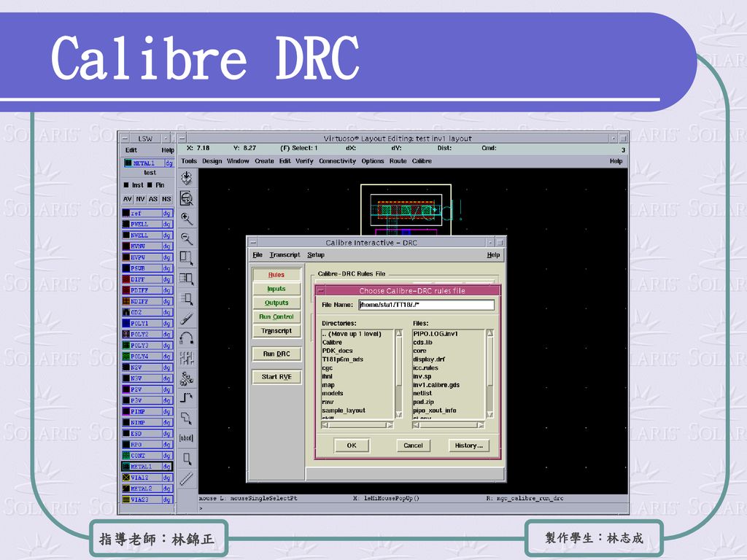Select the Path drawing tool icon
747x560 pixels.
[x=187, y=398]
